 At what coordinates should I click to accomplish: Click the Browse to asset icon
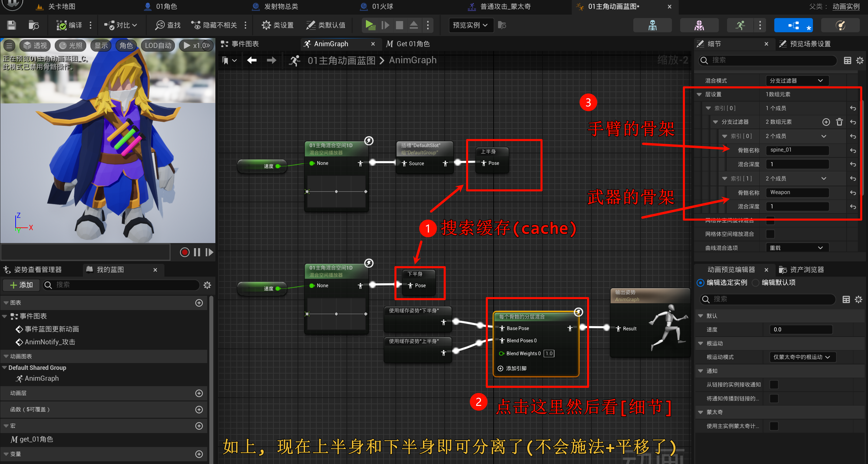coord(33,25)
